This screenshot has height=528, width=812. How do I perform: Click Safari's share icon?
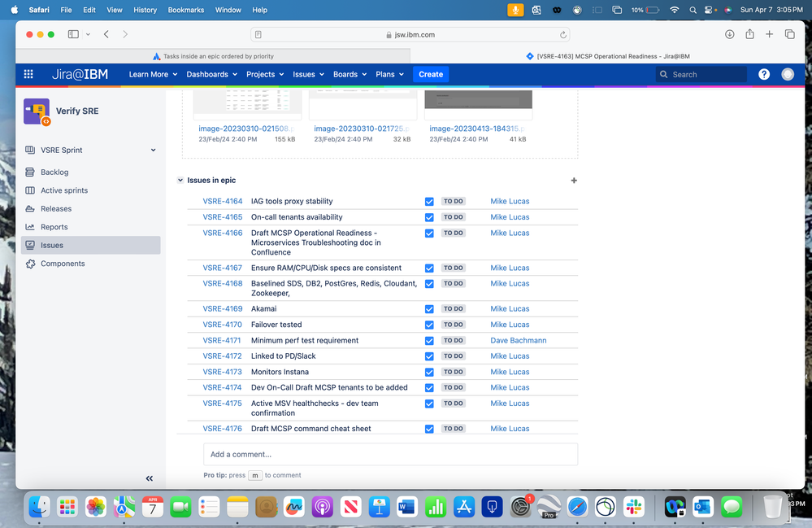point(750,34)
